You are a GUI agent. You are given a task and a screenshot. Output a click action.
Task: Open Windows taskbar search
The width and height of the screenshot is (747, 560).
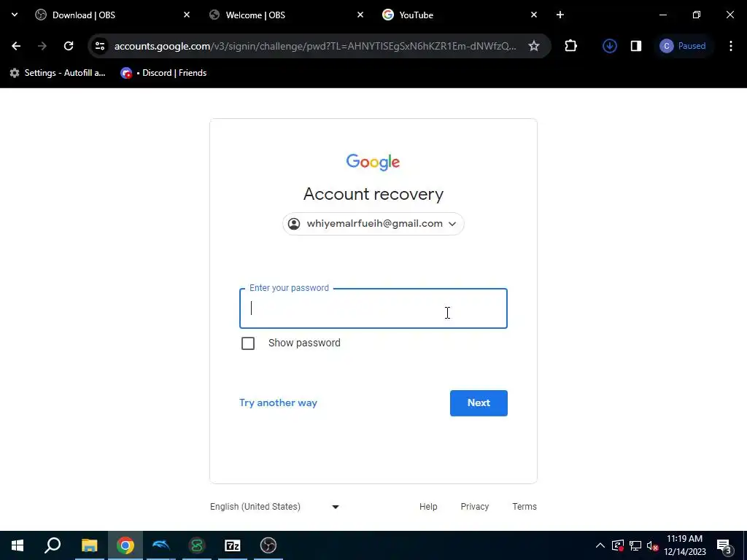53,545
